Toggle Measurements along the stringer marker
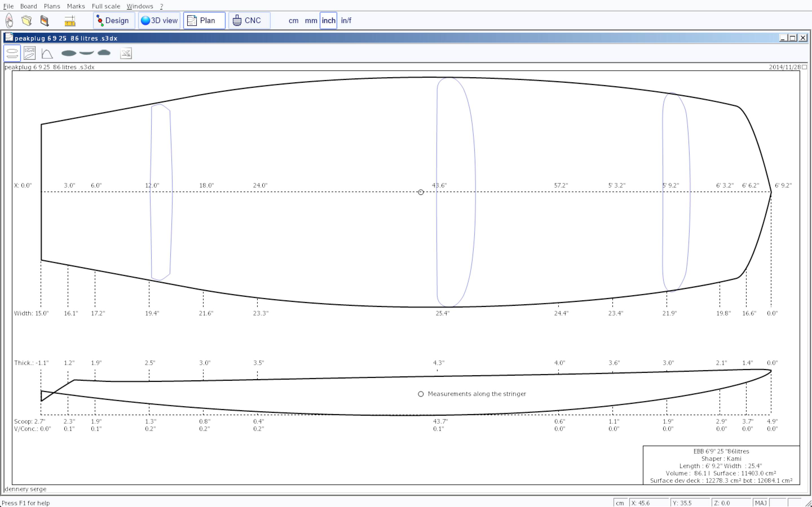 [421, 394]
